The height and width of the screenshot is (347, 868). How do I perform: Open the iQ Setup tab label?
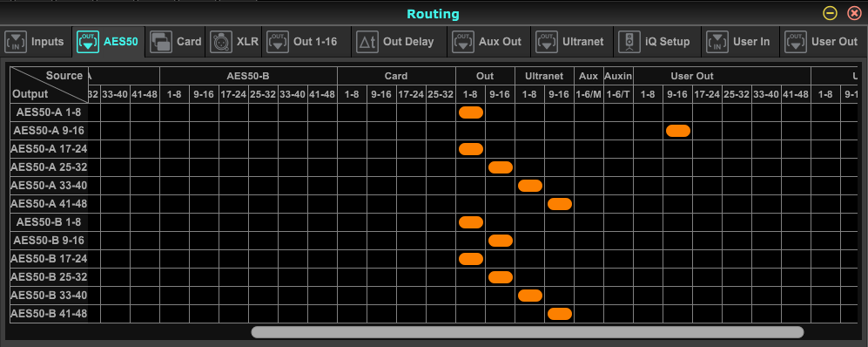tap(668, 42)
